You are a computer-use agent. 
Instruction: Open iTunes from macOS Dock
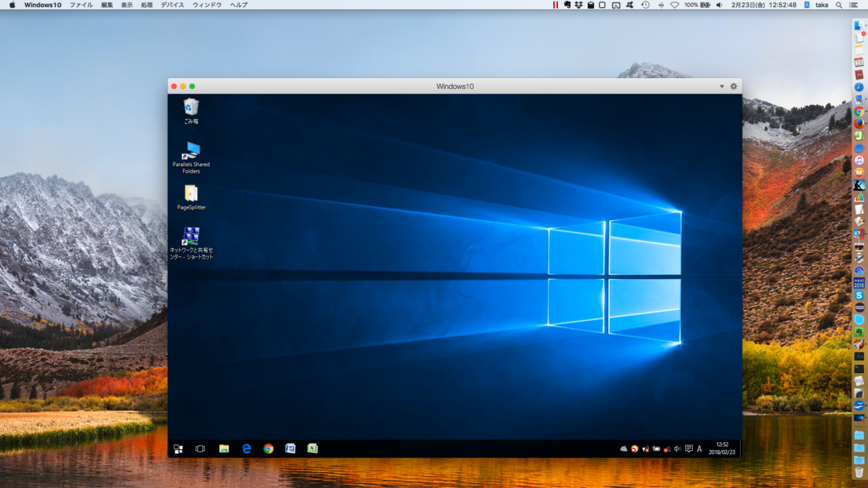tap(859, 160)
